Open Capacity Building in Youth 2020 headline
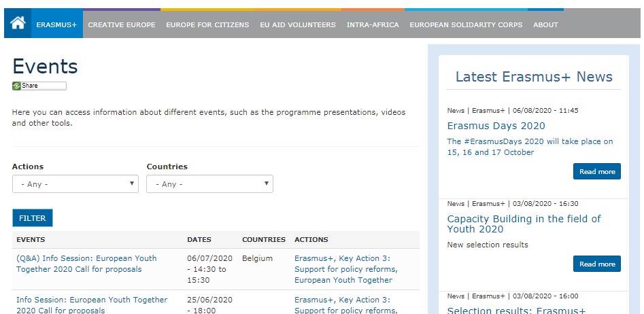 524,224
